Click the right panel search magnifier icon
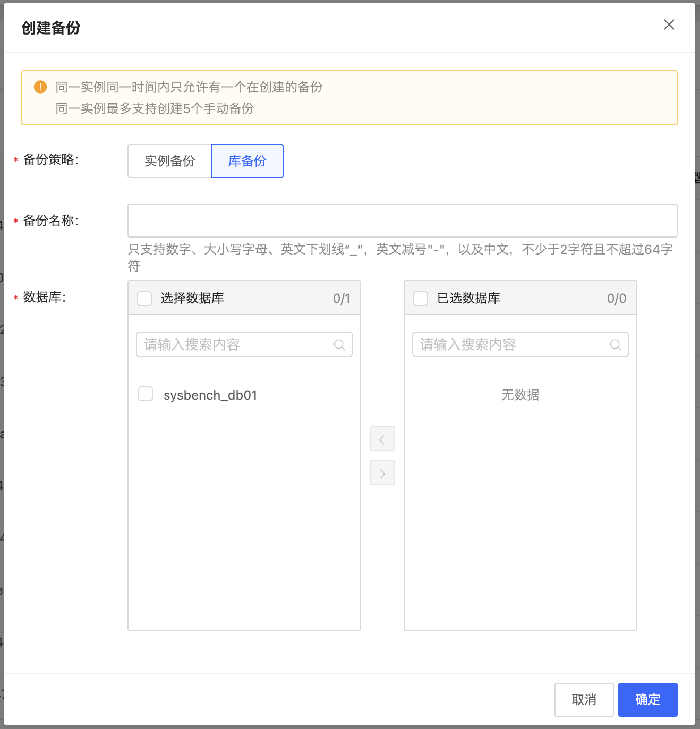 [616, 344]
